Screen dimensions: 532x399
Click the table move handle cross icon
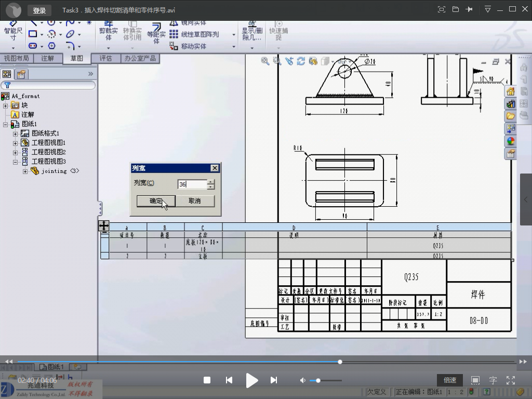[x=104, y=225]
